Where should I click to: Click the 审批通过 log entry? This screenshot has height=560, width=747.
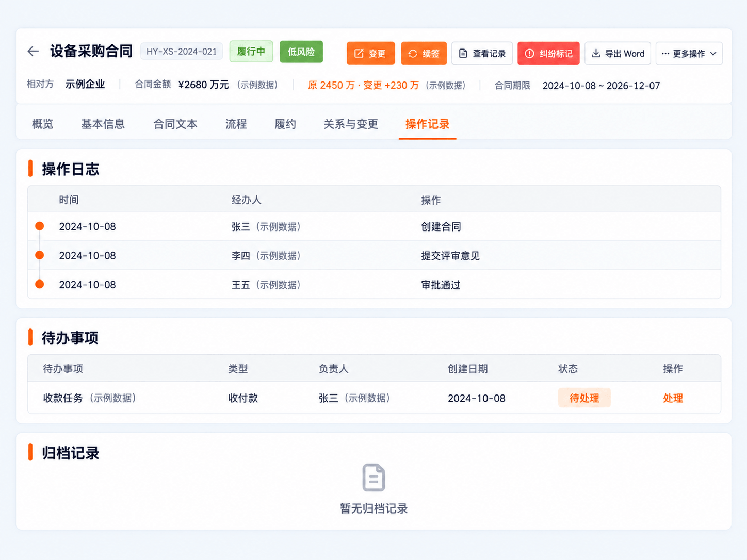click(x=441, y=285)
